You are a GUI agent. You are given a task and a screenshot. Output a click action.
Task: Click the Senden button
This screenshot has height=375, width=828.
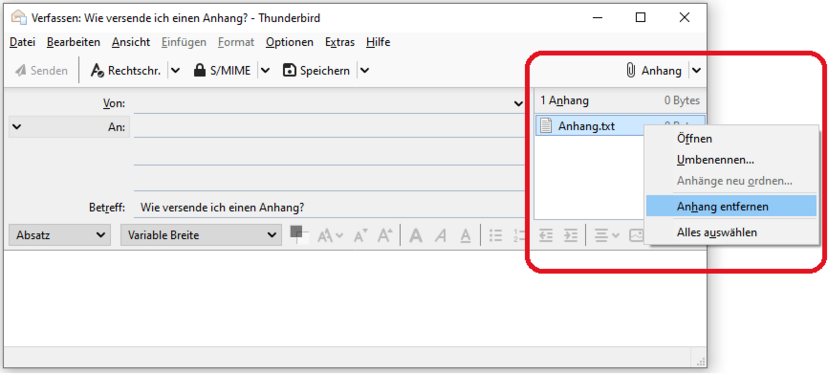click(41, 71)
